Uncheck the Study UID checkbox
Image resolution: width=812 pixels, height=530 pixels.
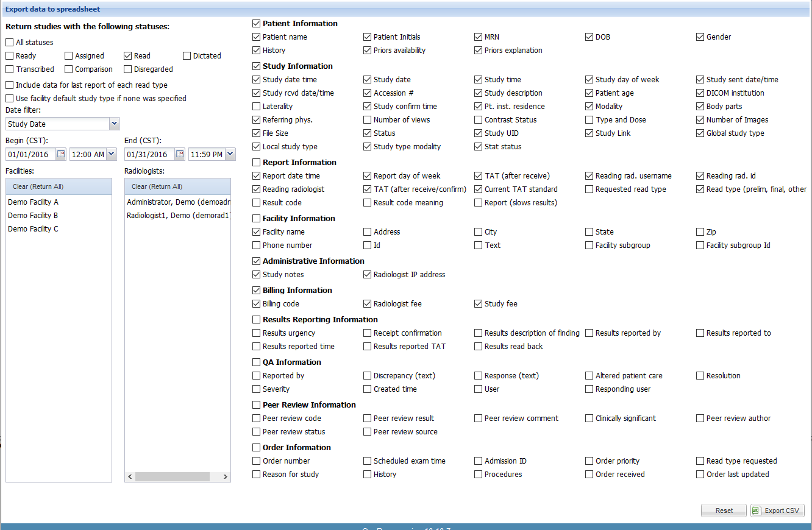[x=478, y=133]
